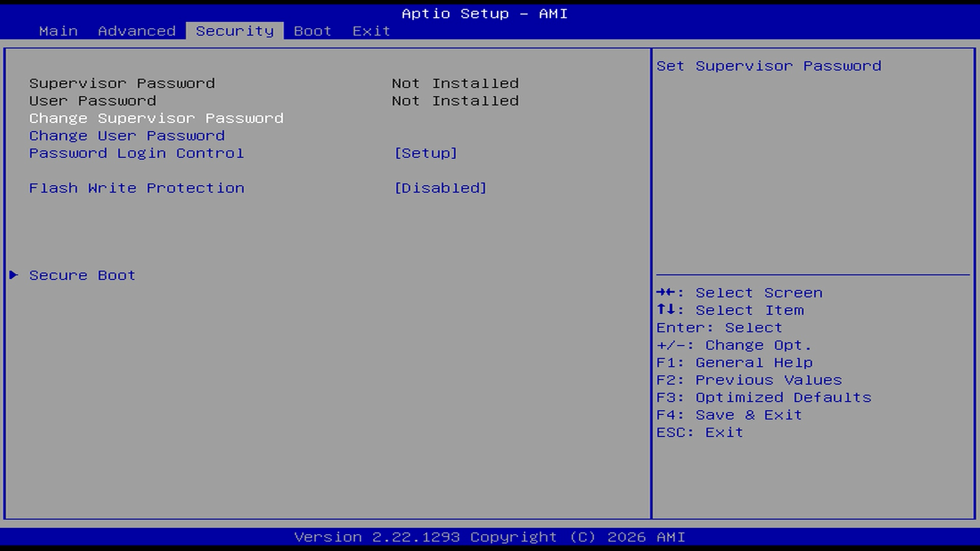Expand the Secure Boot submenu arrow
980x551 pixels.
[14, 275]
